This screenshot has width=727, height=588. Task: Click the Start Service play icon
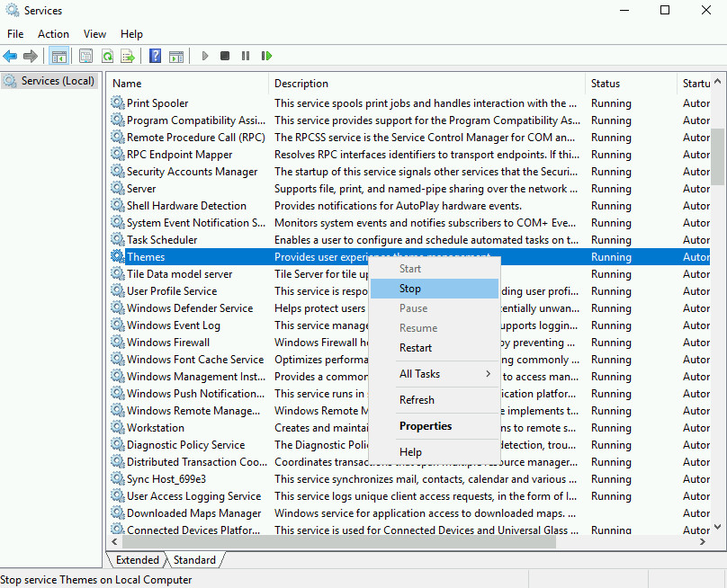pos(205,56)
